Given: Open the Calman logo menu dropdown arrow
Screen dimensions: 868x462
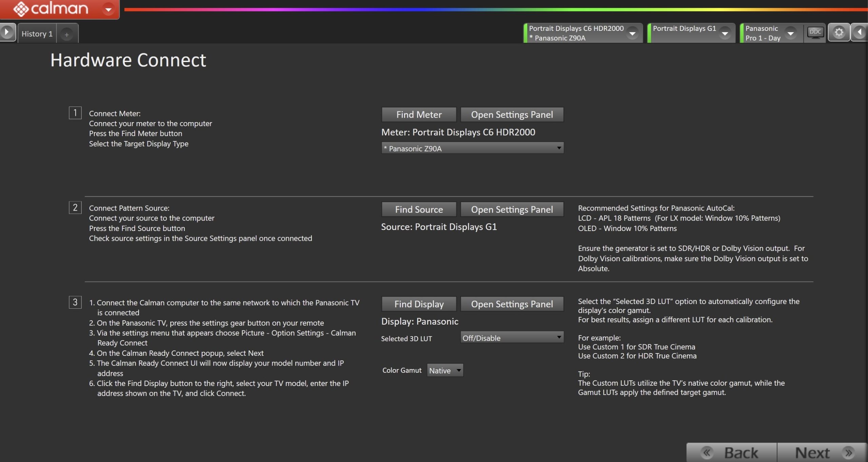Looking at the screenshot, I should [108, 9].
